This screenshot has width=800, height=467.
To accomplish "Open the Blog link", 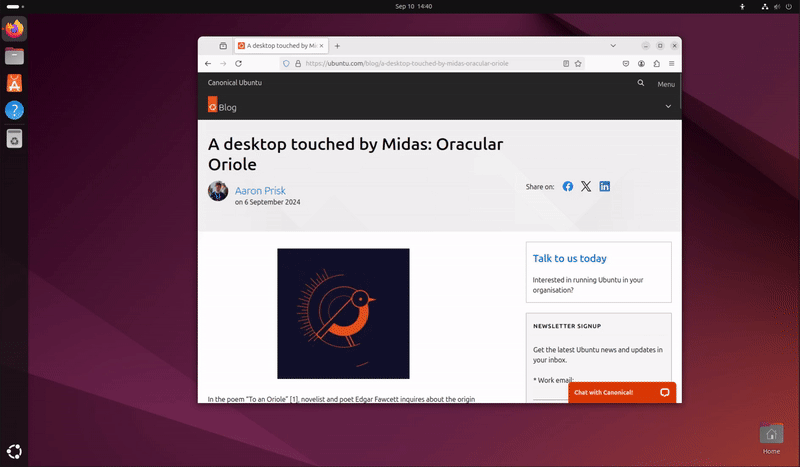I will coord(228,107).
